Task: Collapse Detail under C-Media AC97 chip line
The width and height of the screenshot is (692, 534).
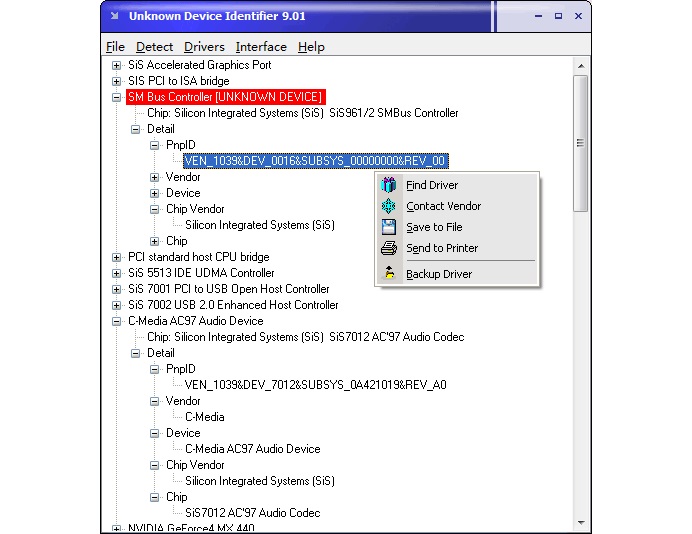Action: pos(135,353)
